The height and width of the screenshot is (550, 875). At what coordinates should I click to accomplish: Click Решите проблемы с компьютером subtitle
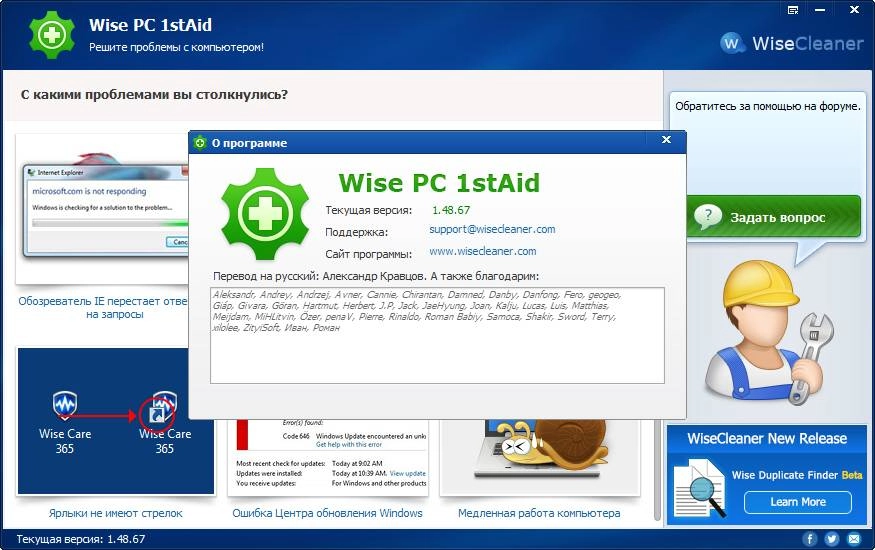coord(176,47)
